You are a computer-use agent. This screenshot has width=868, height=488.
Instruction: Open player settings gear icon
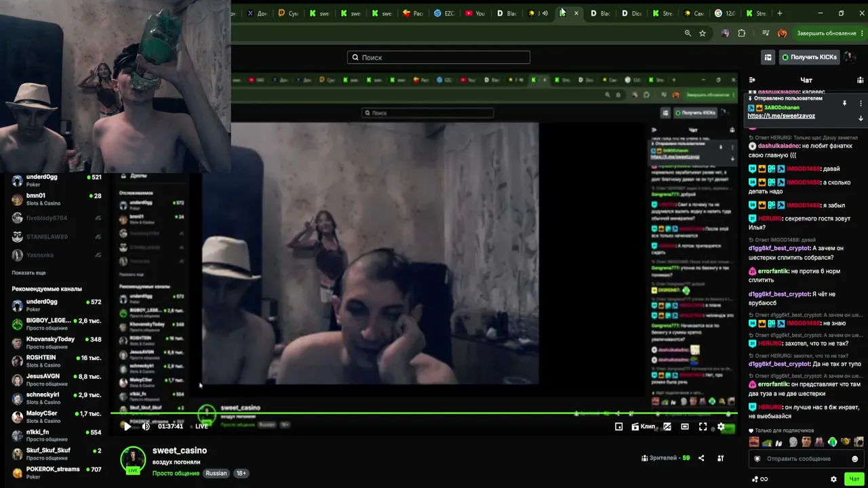click(x=721, y=426)
